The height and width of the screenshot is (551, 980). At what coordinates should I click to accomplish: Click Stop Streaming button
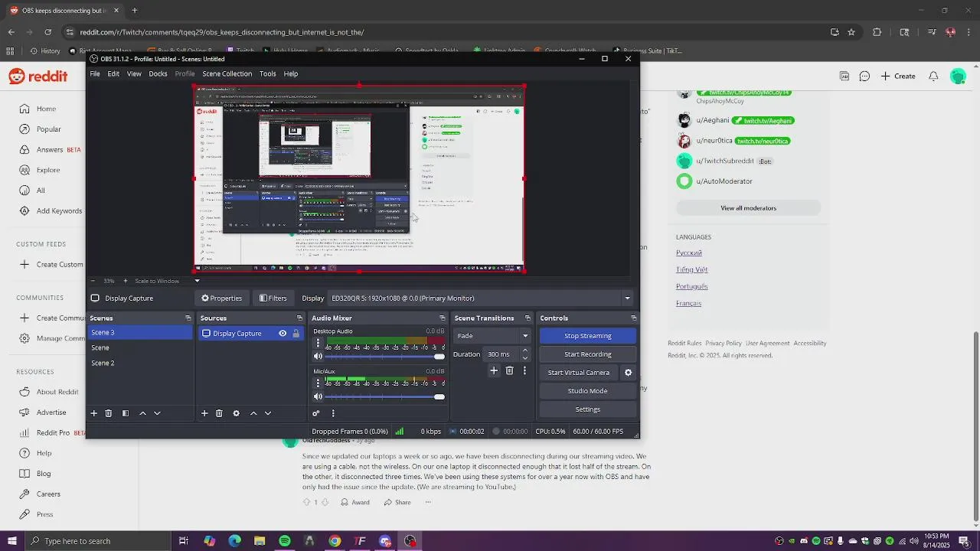click(x=588, y=336)
